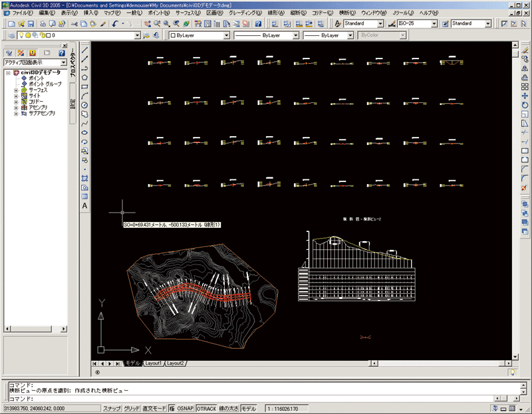Toggle OTRACK in status bar
Viewport: 532px width, 414px height.
(x=206, y=408)
